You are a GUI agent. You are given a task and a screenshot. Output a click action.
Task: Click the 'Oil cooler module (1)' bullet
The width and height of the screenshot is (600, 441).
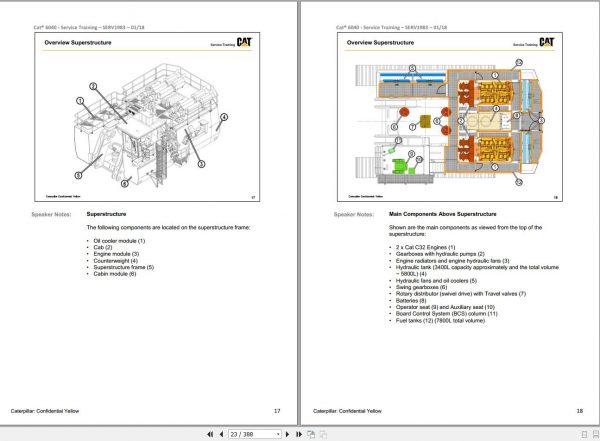point(119,241)
